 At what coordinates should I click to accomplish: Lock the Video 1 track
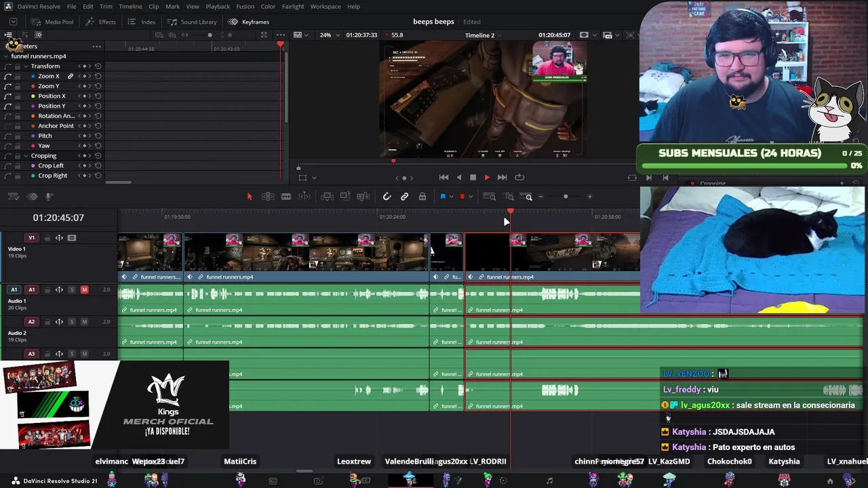pos(47,238)
